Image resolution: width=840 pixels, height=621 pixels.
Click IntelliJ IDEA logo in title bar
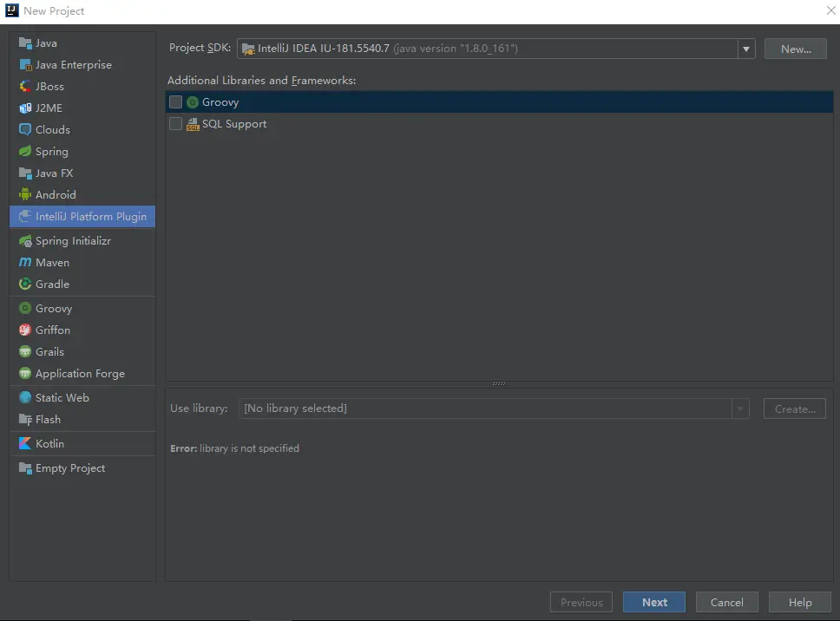(12, 10)
